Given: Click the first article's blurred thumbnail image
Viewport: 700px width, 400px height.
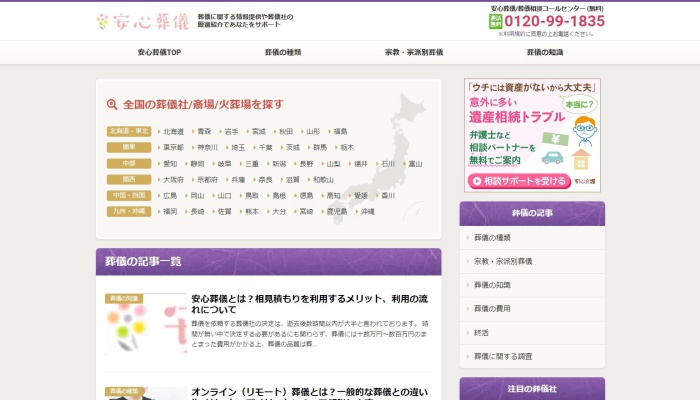Looking at the screenshot, I should coord(146,327).
